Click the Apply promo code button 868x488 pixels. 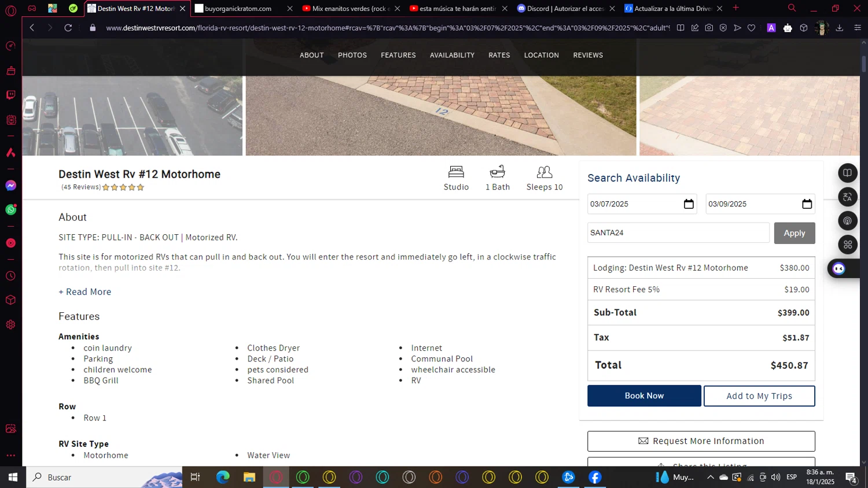795,233
